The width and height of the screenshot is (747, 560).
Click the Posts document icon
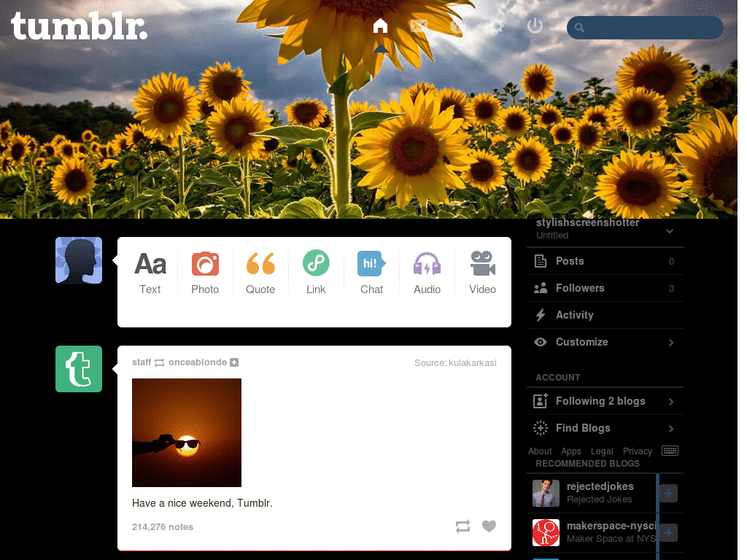tap(541, 261)
